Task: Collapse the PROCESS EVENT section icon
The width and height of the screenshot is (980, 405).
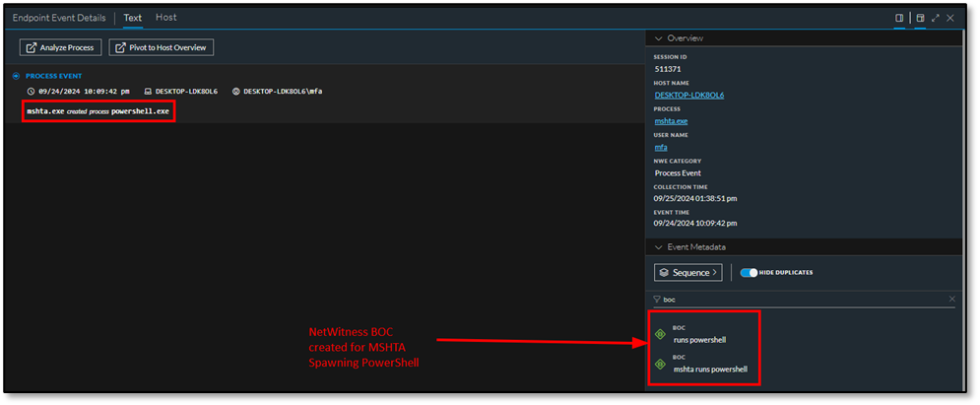Action: pos(16,76)
